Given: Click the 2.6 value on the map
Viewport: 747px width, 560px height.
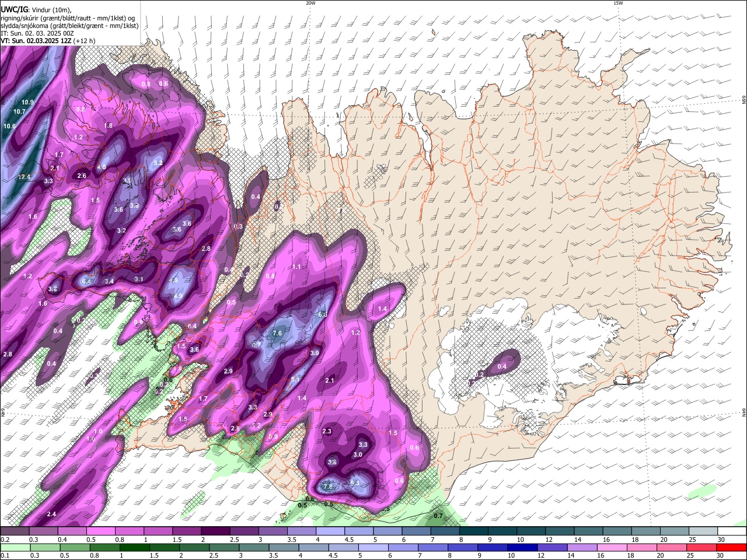Looking at the screenshot, I should coord(82,176).
